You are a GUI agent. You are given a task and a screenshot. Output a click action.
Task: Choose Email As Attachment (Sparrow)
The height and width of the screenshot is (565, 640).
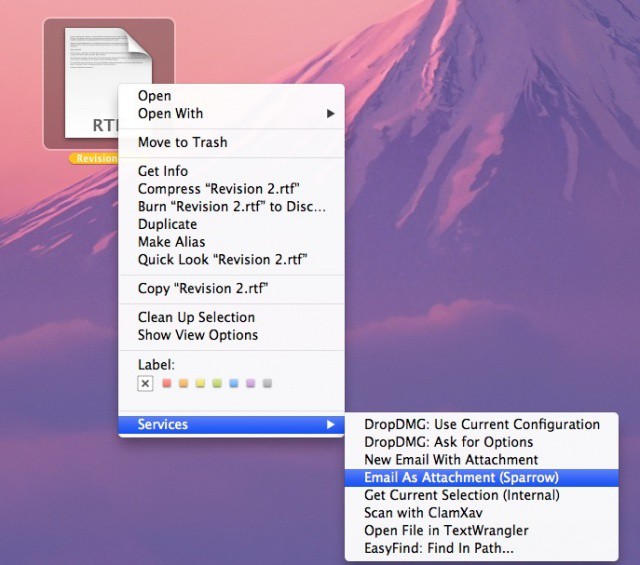pos(461,477)
